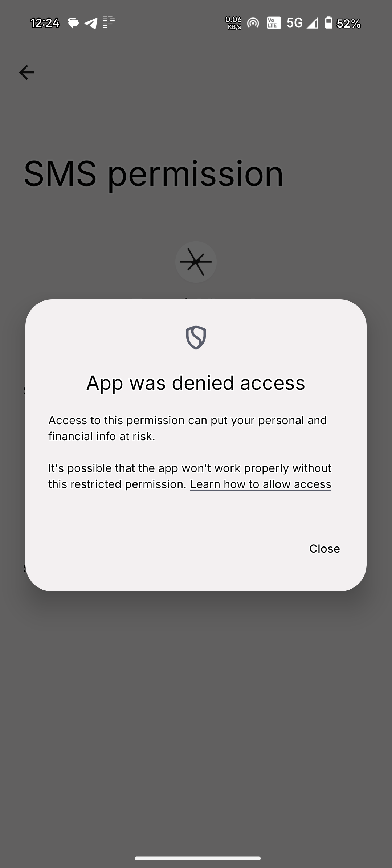
Task: Open the 'Learn how to allow access' link
Action: click(261, 484)
